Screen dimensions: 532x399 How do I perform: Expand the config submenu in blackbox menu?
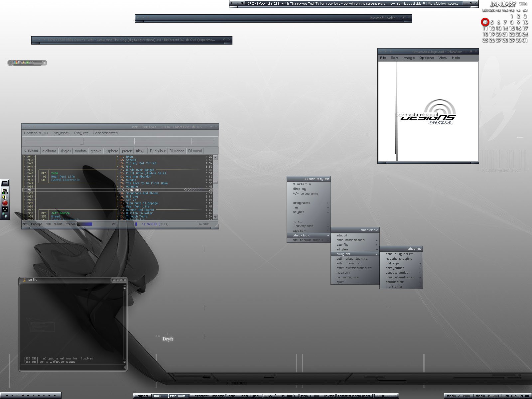point(355,245)
